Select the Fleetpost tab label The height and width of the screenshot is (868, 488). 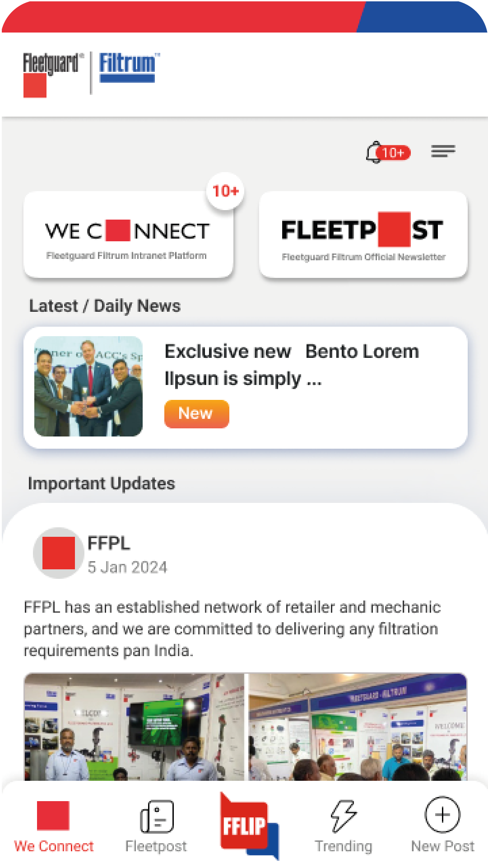(156, 846)
